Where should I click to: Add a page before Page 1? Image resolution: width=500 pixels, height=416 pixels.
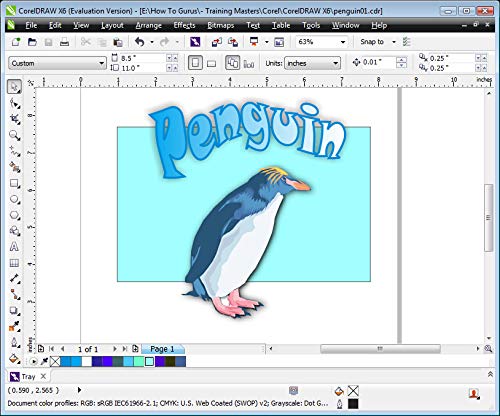coord(41,349)
